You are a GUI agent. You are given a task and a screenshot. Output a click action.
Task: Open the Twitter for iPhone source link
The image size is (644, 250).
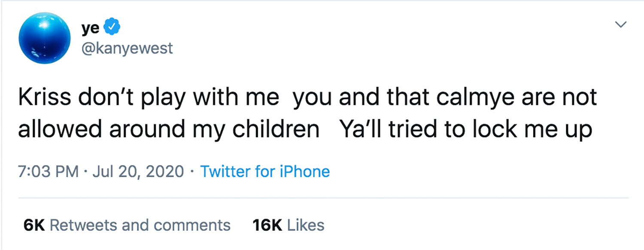click(265, 172)
